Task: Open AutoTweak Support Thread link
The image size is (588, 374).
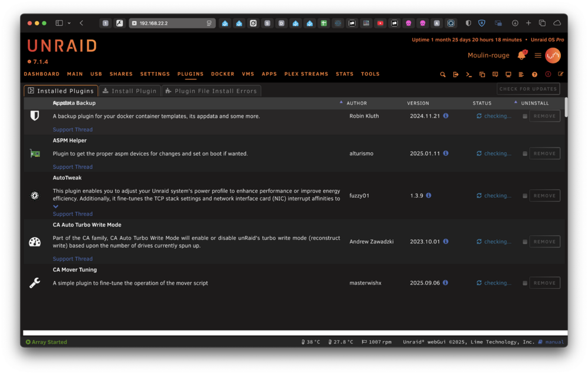Action: [73, 214]
